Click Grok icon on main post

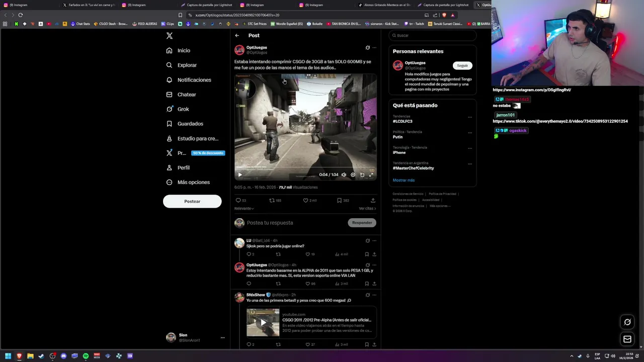[x=367, y=48]
